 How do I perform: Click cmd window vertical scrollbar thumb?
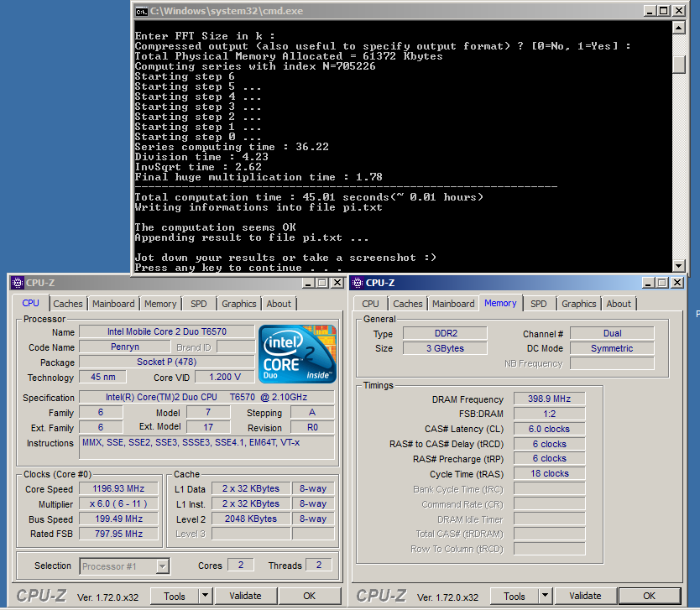pyautogui.click(x=678, y=65)
